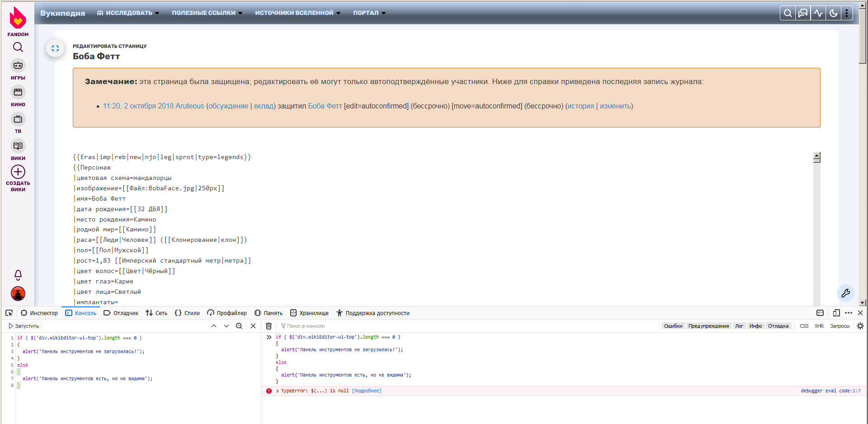Viewport: 868px width, 424px height.
Task: Switch to the Отладчик tab
Action: pos(121,313)
